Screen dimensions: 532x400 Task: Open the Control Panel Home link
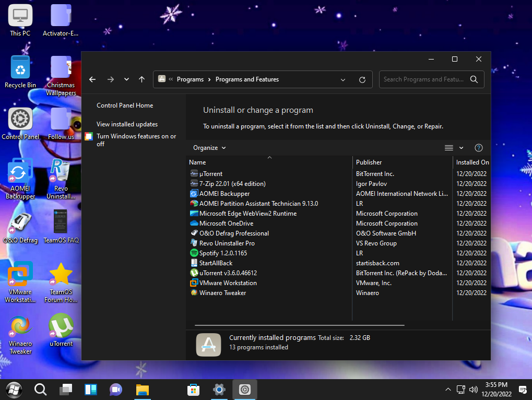coord(125,105)
